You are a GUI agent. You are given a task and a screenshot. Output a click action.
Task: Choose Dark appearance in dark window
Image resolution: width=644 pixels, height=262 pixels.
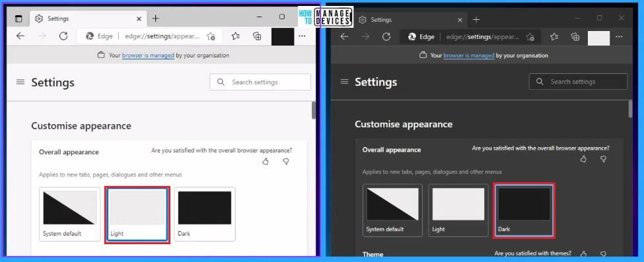[x=524, y=211]
